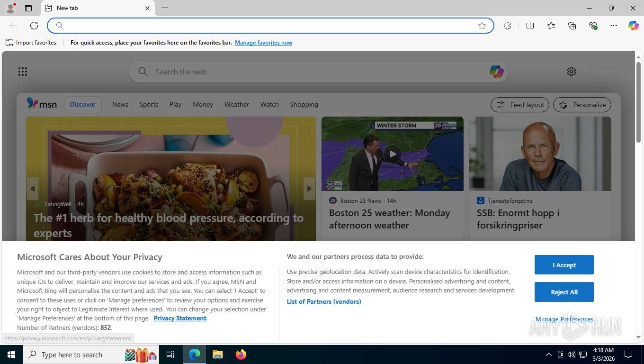The image size is (644, 364).
Task: Open Task View on the taskbar
Action: (170, 355)
